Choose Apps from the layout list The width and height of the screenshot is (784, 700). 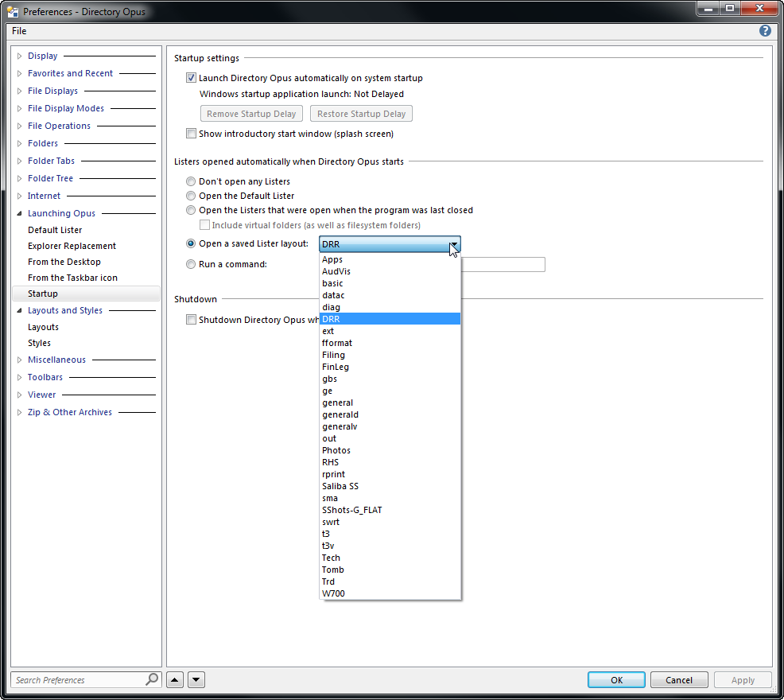tap(390, 259)
